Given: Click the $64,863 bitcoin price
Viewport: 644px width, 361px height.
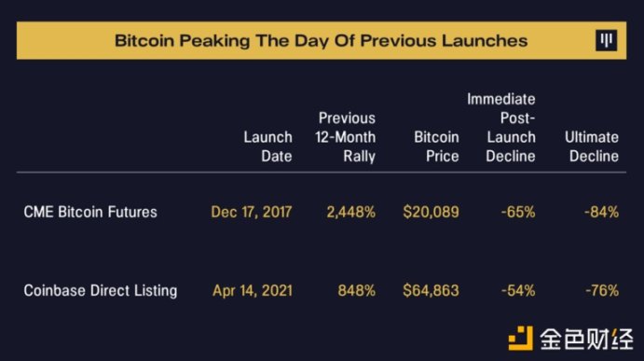Looking at the screenshot, I should 431,291.
